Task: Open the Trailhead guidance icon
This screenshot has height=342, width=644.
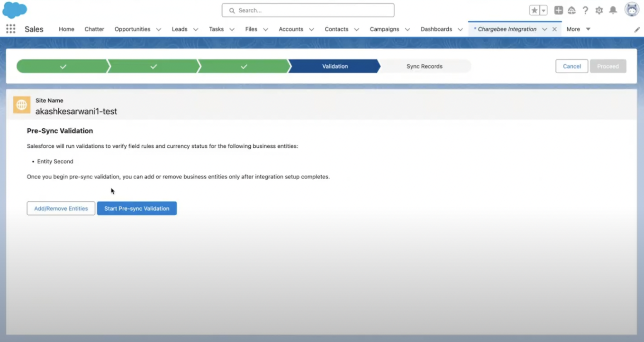Action: pyautogui.click(x=571, y=10)
